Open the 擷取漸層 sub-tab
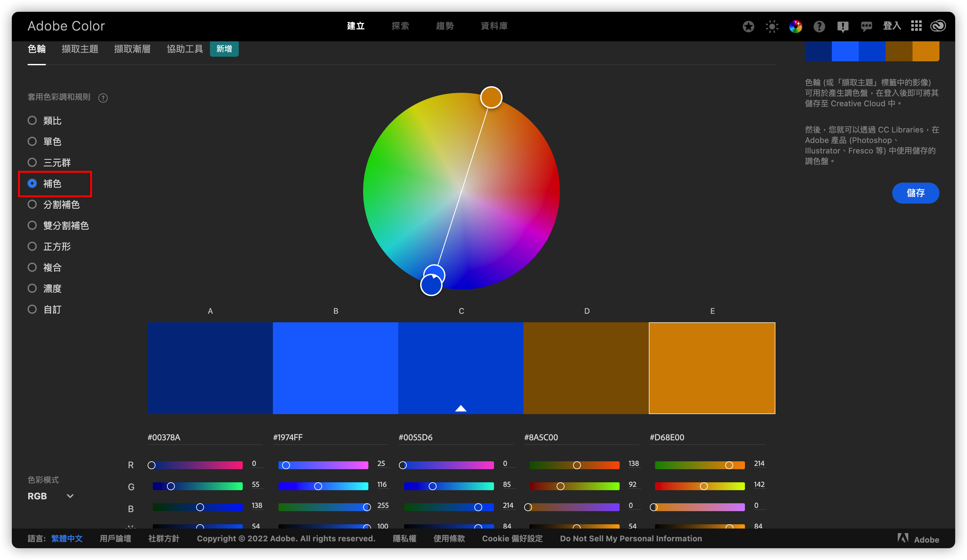The width and height of the screenshot is (967, 560). [133, 49]
